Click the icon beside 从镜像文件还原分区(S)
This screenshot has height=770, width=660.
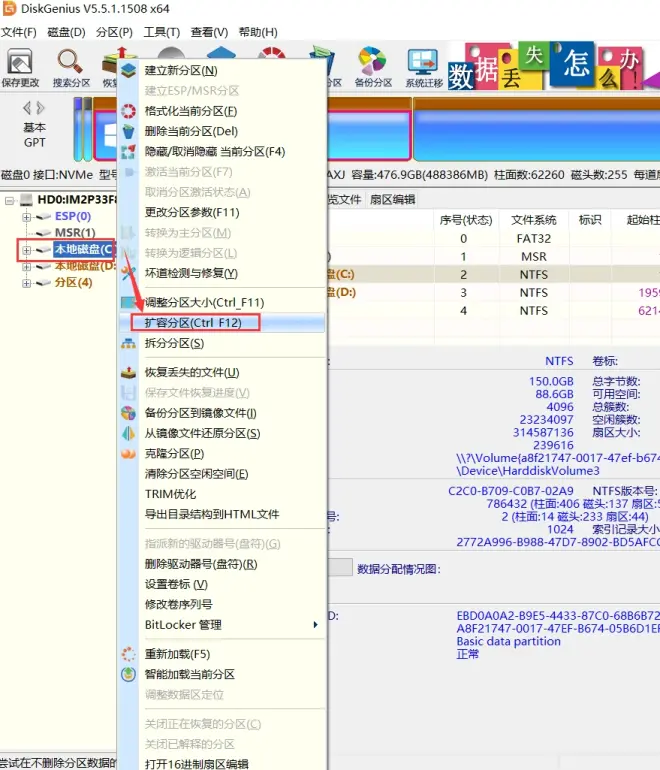[129, 434]
